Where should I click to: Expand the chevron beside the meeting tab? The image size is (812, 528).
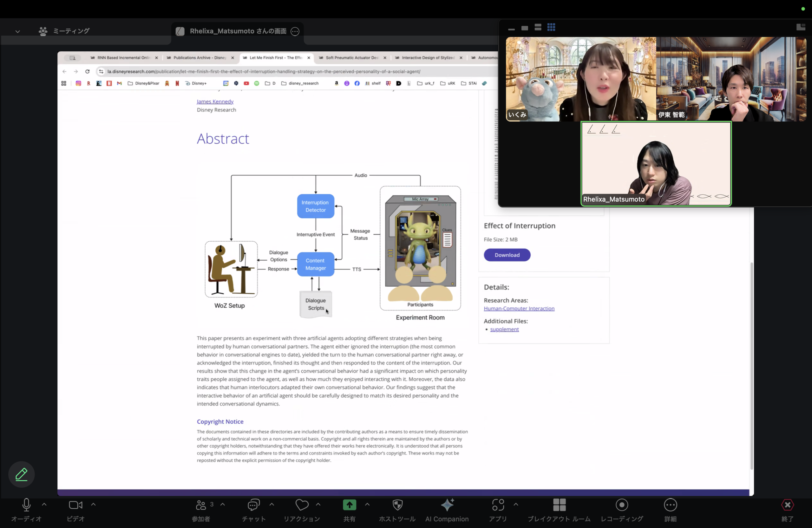pyautogui.click(x=17, y=31)
